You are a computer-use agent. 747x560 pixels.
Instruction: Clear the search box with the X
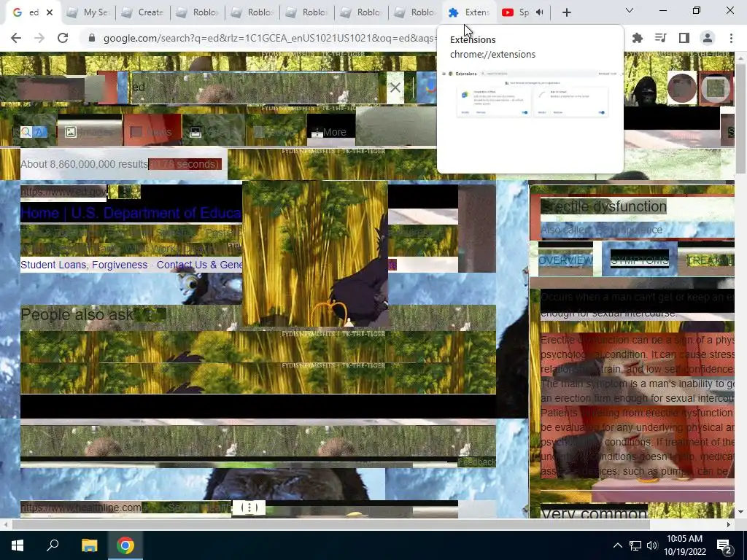coord(395,87)
